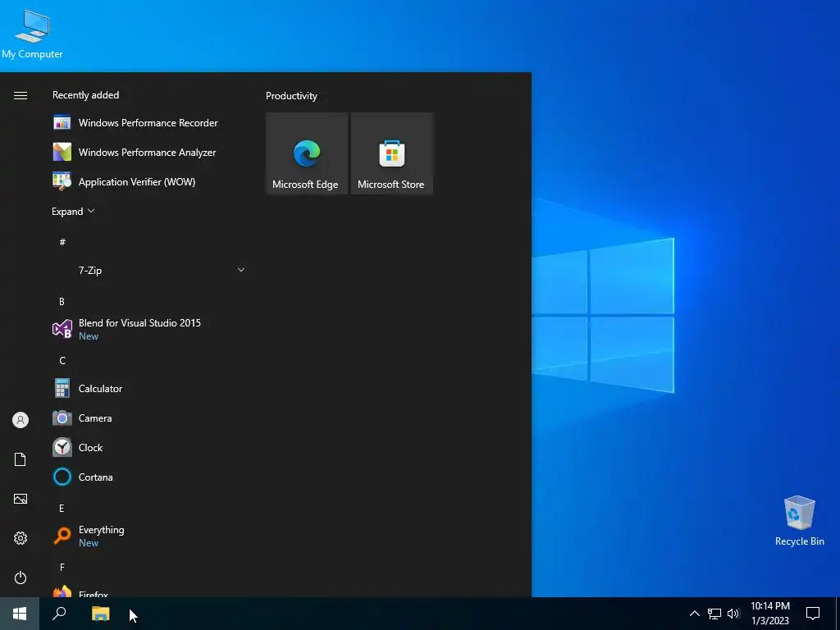Click the Blend for Visual Studio 2015 icon
This screenshot has width=840, height=630.
pyautogui.click(x=62, y=329)
